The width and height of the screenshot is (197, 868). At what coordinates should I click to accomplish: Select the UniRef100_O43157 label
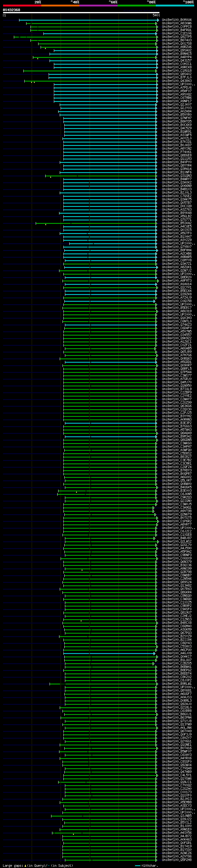(x=177, y=60)
